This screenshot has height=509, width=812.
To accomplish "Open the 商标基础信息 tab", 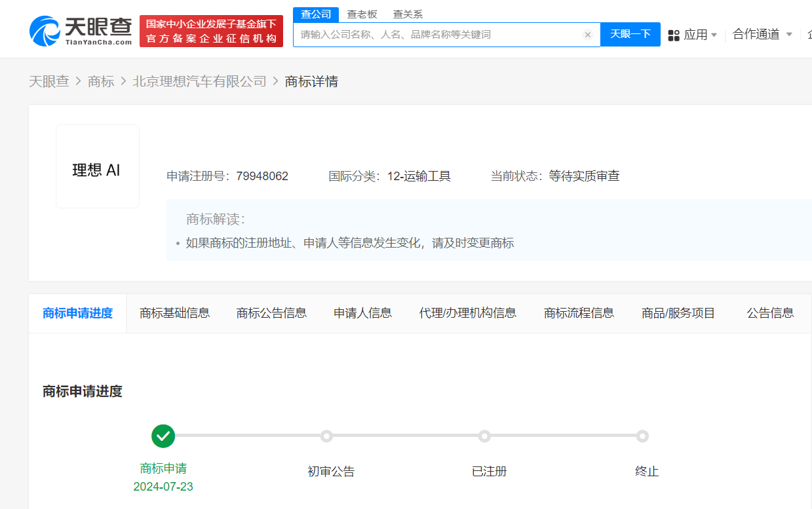I will point(174,313).
